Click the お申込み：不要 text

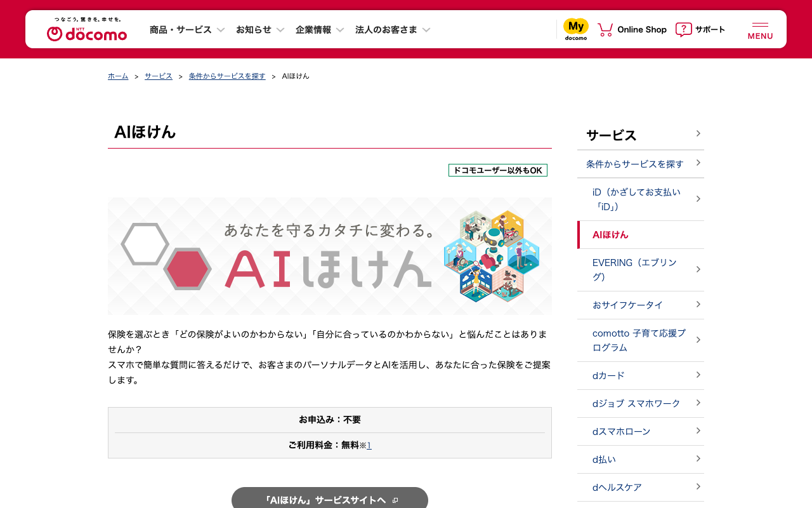pyautogui.click(x=330, y=420)
